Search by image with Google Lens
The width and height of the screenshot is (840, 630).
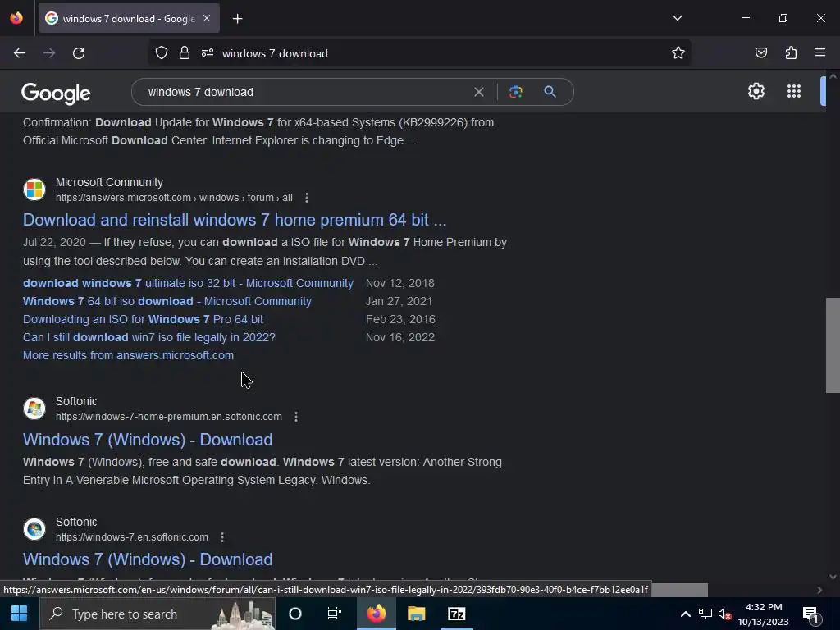coord(515,92)
